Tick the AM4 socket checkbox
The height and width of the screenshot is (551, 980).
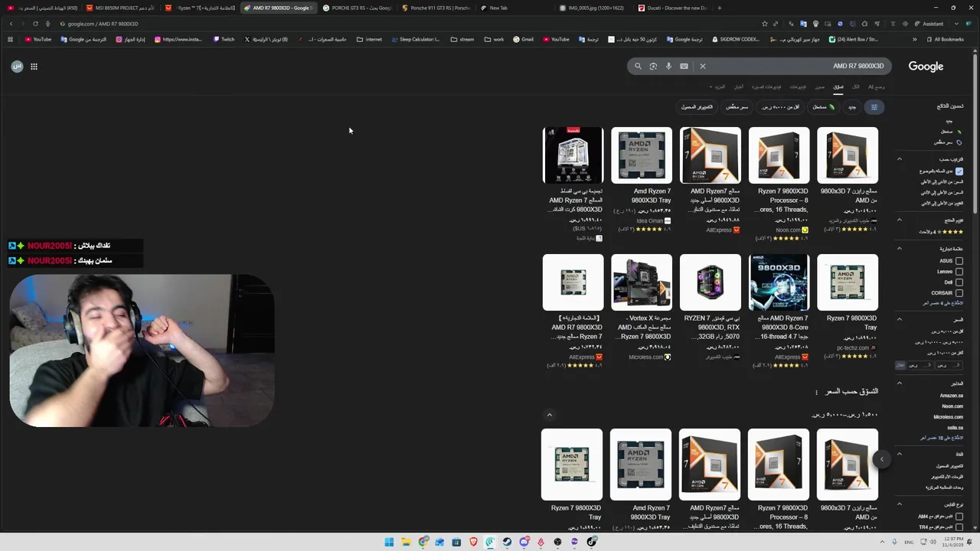[959, 517]
